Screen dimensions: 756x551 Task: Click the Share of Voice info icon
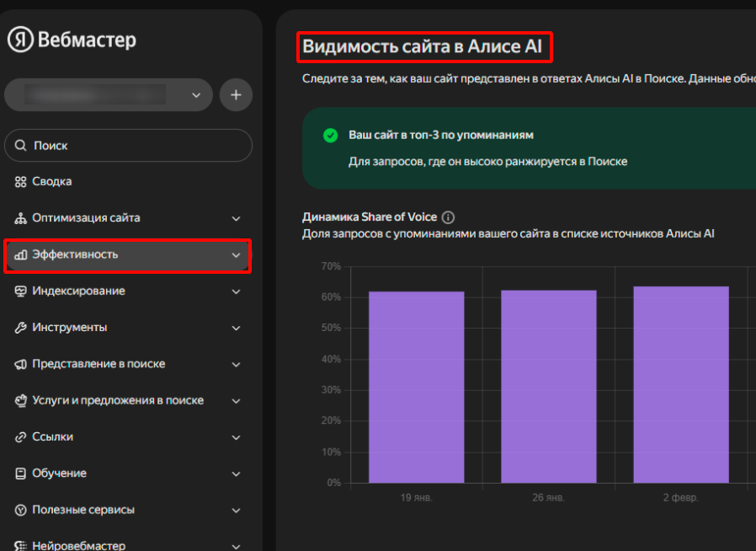point(448,217)
